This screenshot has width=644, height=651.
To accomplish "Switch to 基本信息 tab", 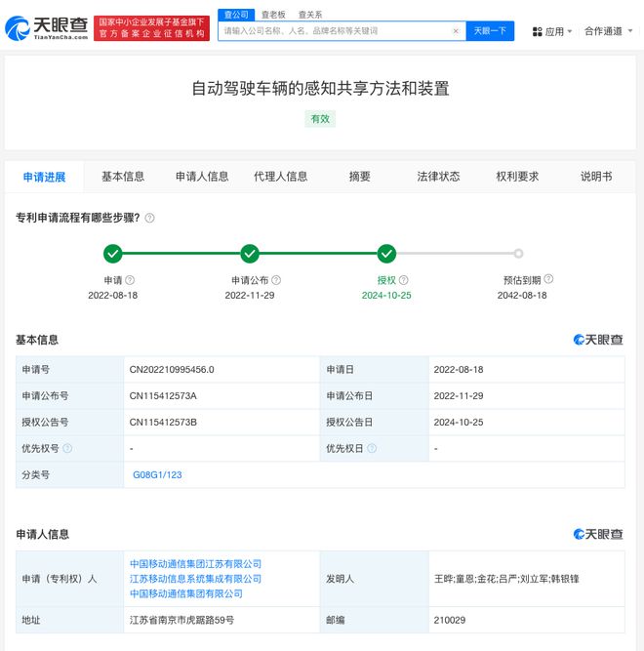I will point(123,177).
